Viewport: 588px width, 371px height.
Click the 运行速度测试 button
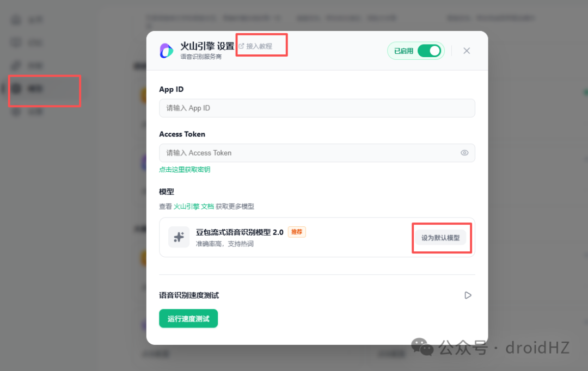click(188, 319)
